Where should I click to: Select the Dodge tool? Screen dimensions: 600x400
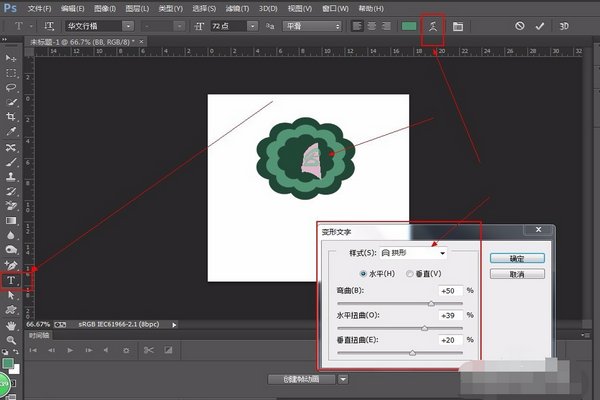coord(11,250)
